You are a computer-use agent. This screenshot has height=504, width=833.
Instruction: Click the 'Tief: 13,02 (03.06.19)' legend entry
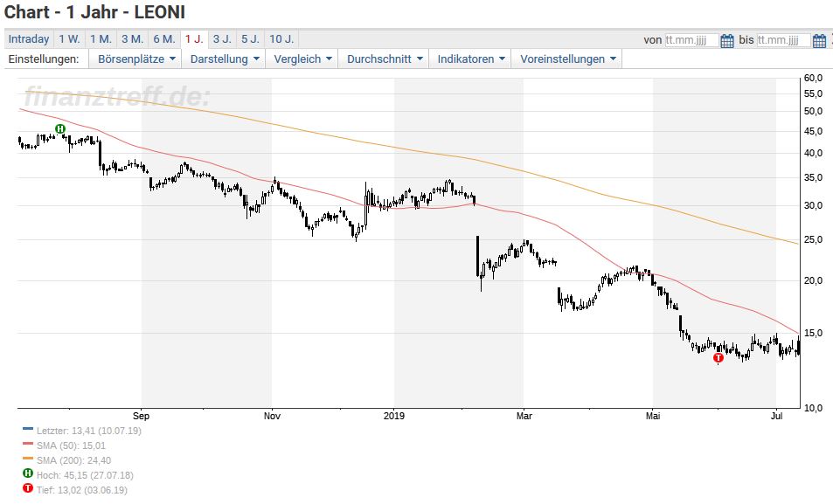(82, 490)
